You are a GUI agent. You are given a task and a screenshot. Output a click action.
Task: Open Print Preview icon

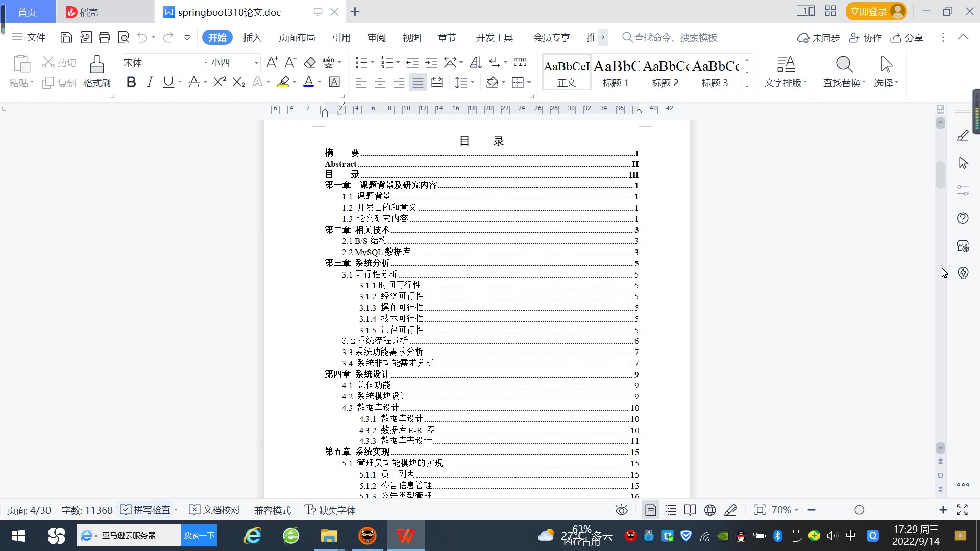point(124,37)
